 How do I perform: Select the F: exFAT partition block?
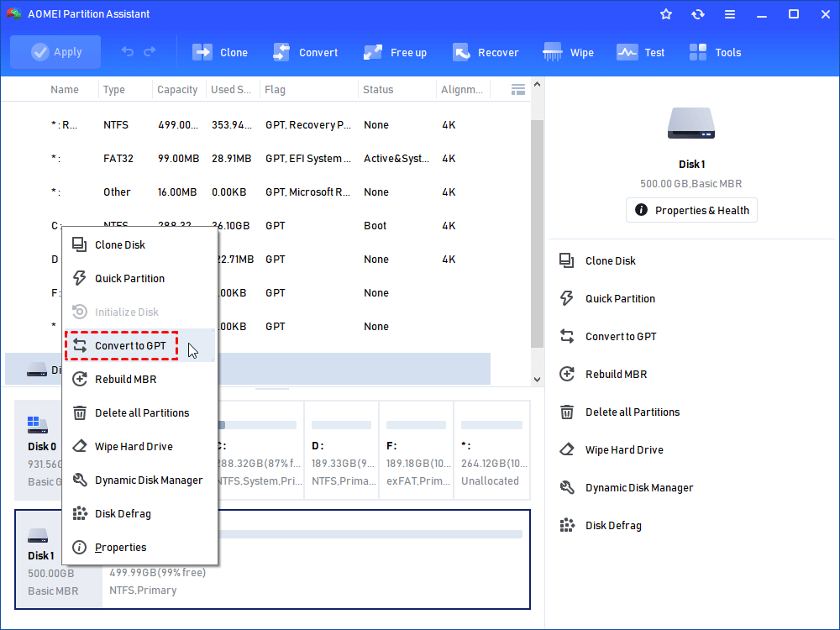[x=417, y=450]
